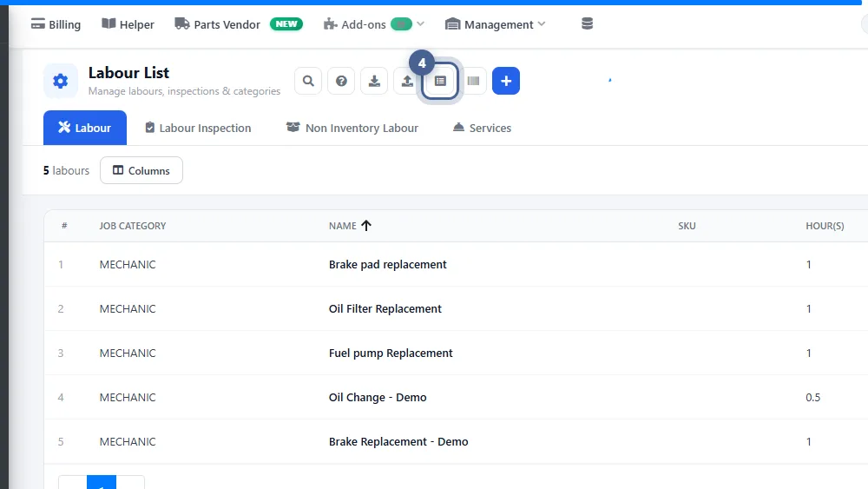Click the download labours icon
The width and height of the screenshot is (868, 489).
tap(374, 81)
